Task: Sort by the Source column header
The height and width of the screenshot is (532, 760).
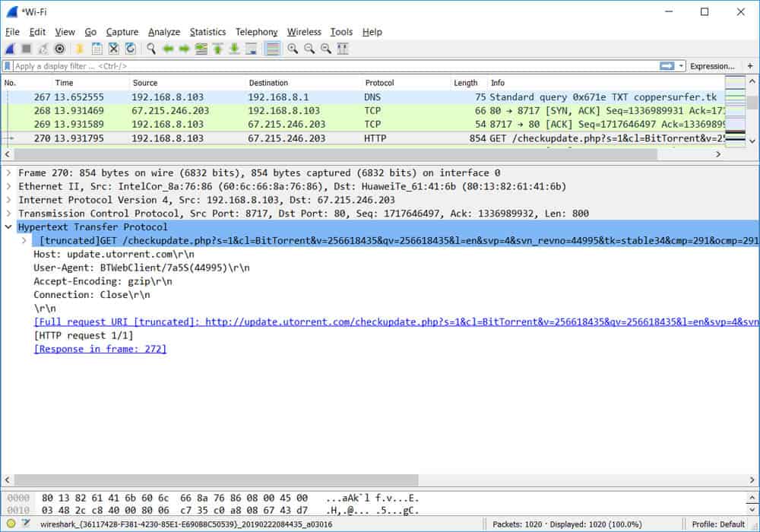Action: coord(188,83)
